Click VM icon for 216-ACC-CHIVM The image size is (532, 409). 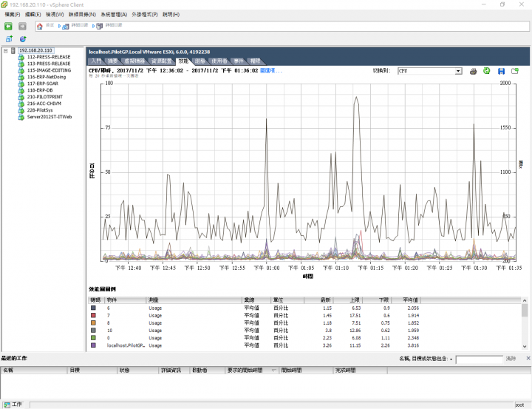tap(21, 104)
